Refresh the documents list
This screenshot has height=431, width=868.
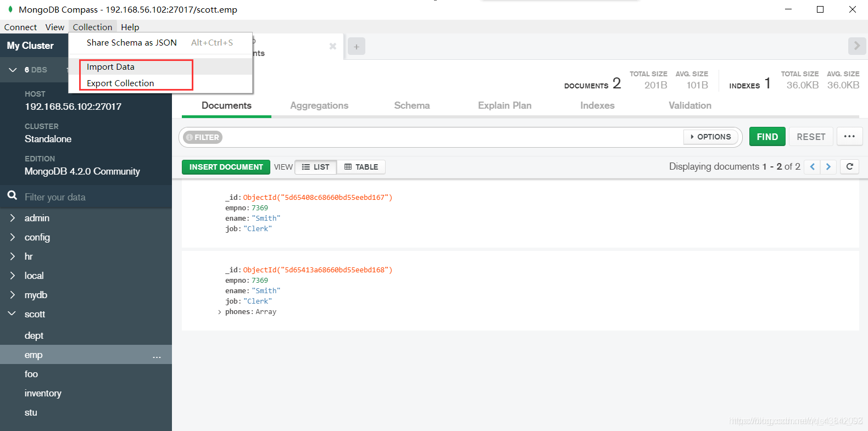(x=849, y=166)
